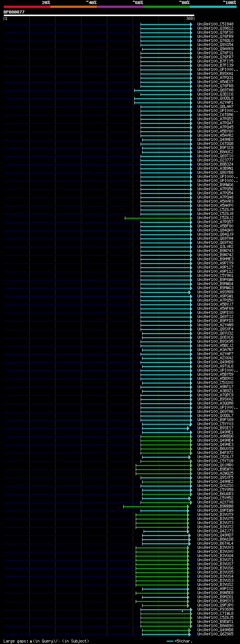
Task: Select the UniRef100_B4F872 label
Action: (x=215, y=453)
